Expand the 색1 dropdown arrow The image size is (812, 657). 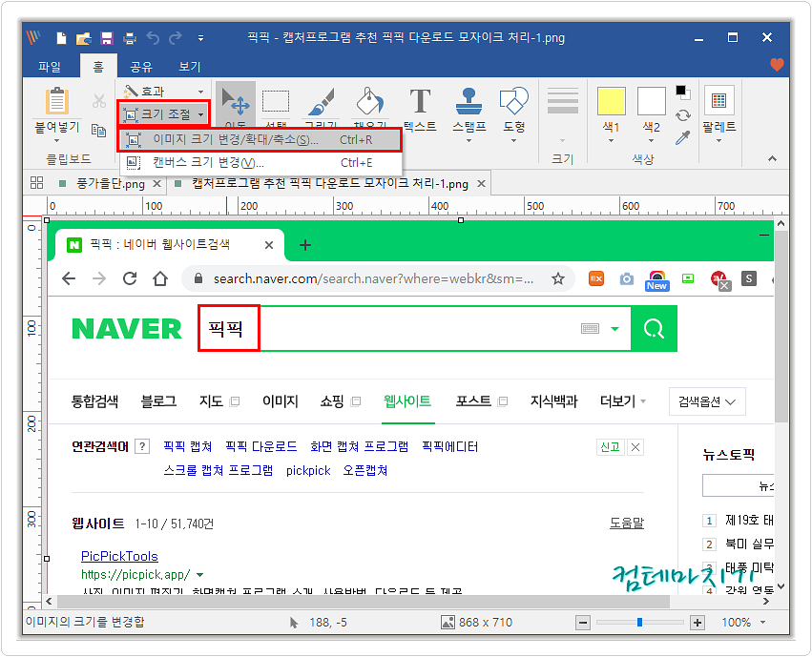611,141
